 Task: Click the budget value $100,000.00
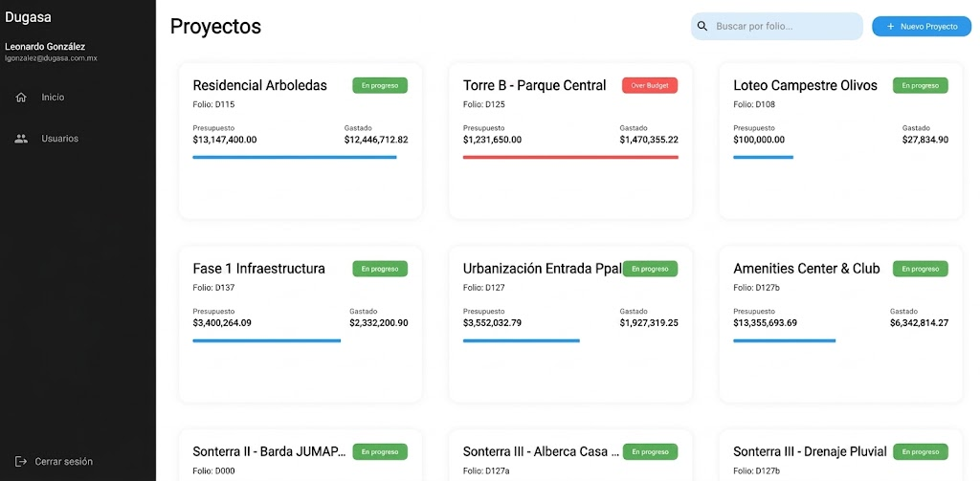coord(759,140)
